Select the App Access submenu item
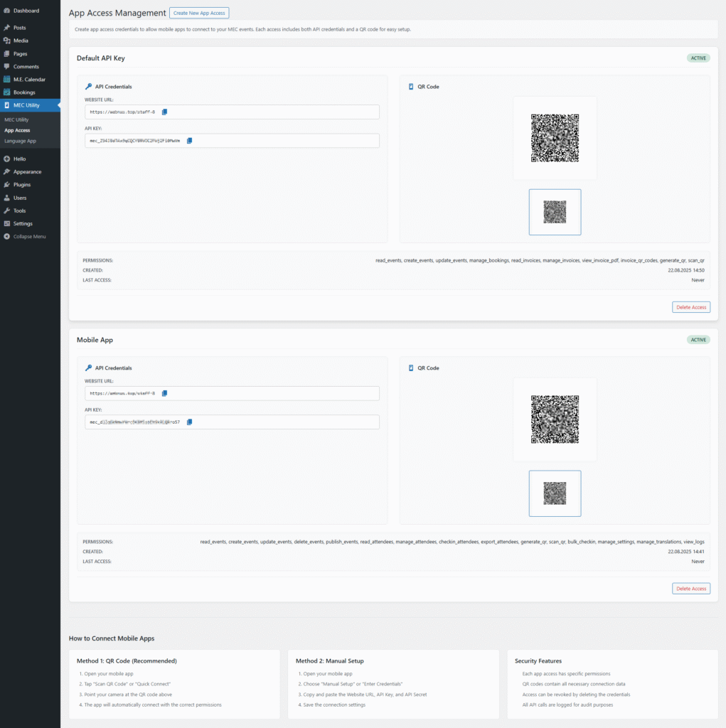 tap(17, 131)
